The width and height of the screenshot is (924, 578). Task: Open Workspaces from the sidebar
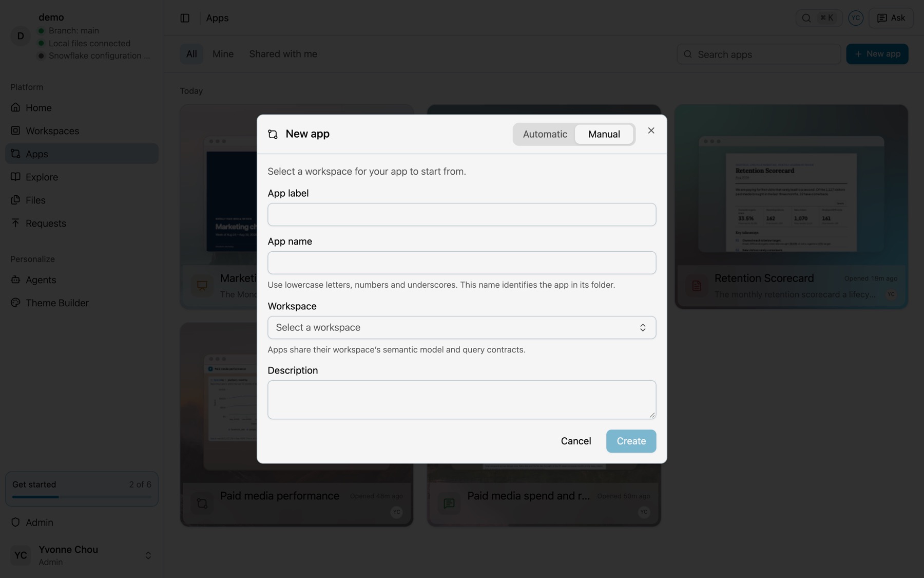click(82, 130)
